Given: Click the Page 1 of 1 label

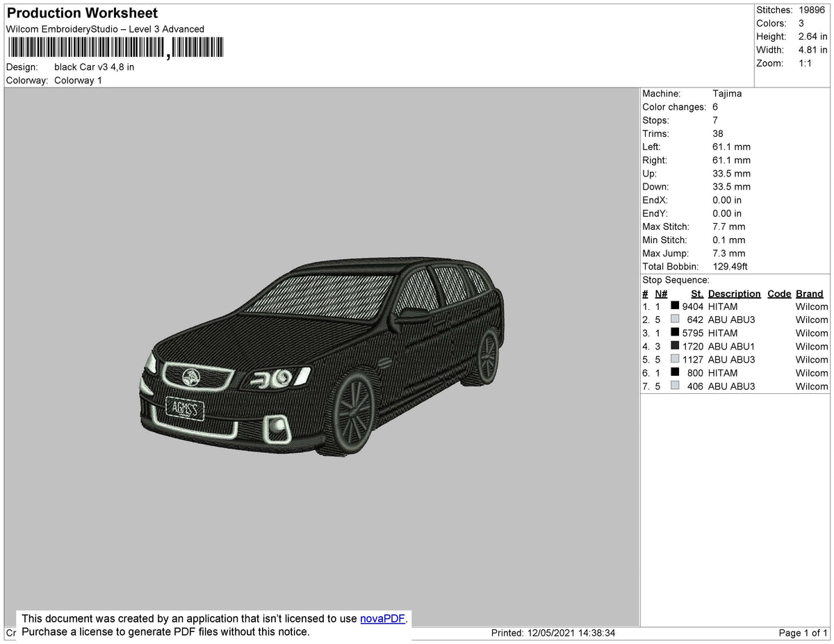Looking at the screenshot, I should [x=801, y=633].
